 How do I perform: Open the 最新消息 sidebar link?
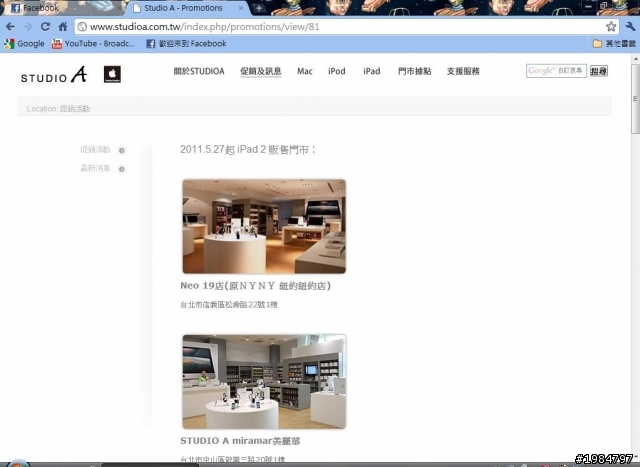[x=96, y=168]
